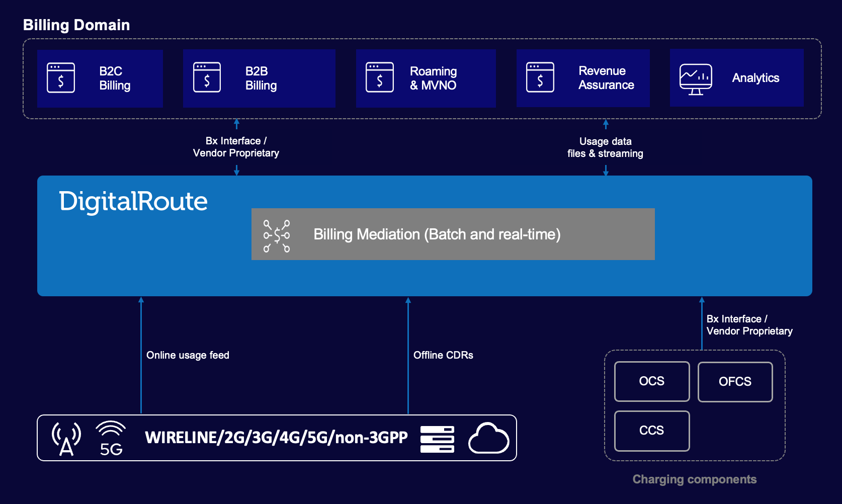Viewport: 842px width, 504px height.
Task: Open the Analytics chart monitor icon
Action: click(x=697, y=78)
